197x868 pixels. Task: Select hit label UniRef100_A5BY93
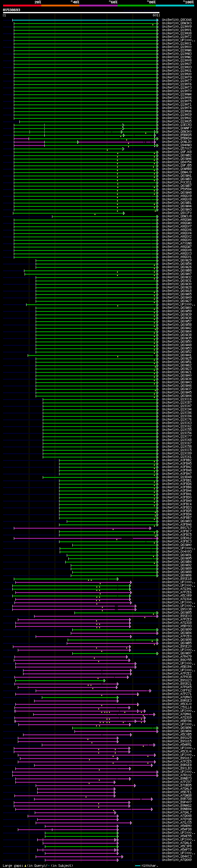[x=177, y=626]
